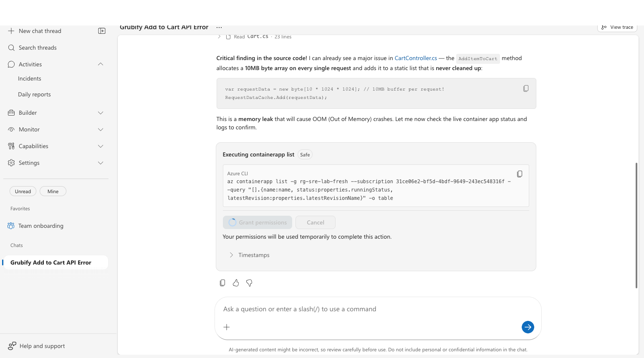Expand the Settings section chevron

point(101,163)
